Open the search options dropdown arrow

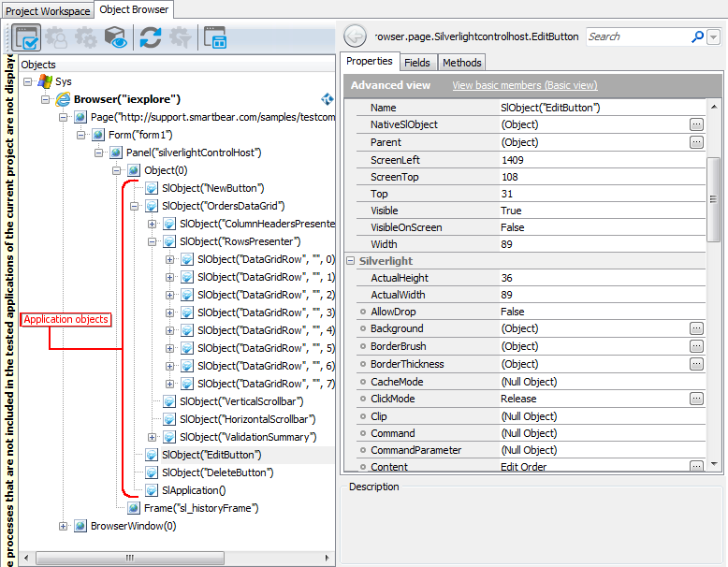pyautogui.click(x=714, y=36)
